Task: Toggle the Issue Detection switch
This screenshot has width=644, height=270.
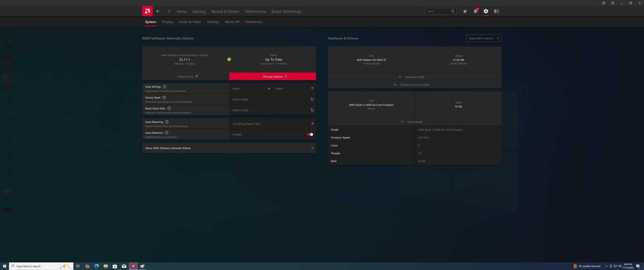Action: [310, 135]
